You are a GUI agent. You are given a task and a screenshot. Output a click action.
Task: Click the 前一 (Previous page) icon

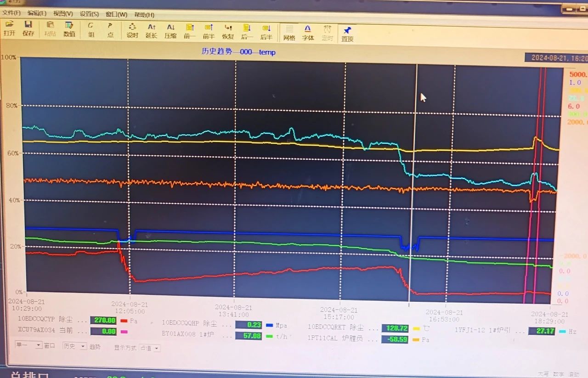pos(190,32)
